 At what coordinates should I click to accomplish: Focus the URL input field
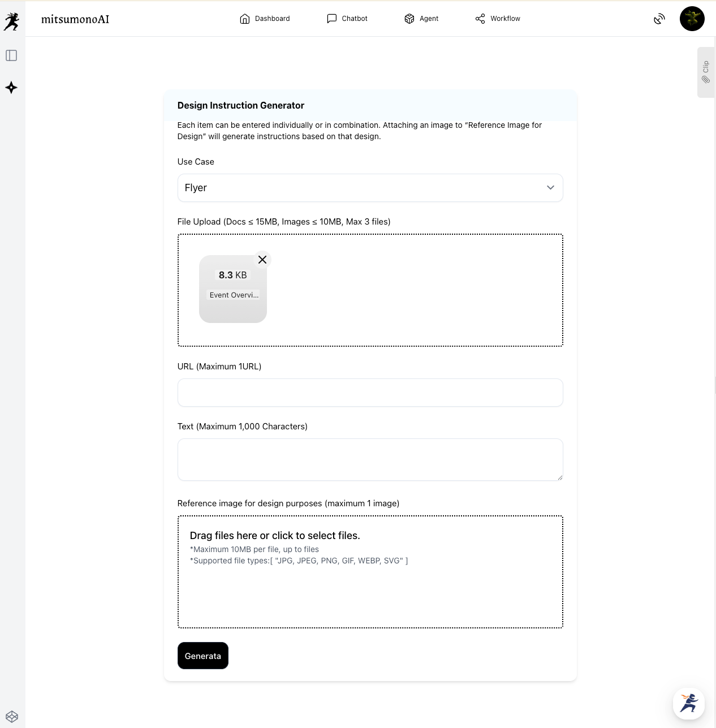point(370,393)
